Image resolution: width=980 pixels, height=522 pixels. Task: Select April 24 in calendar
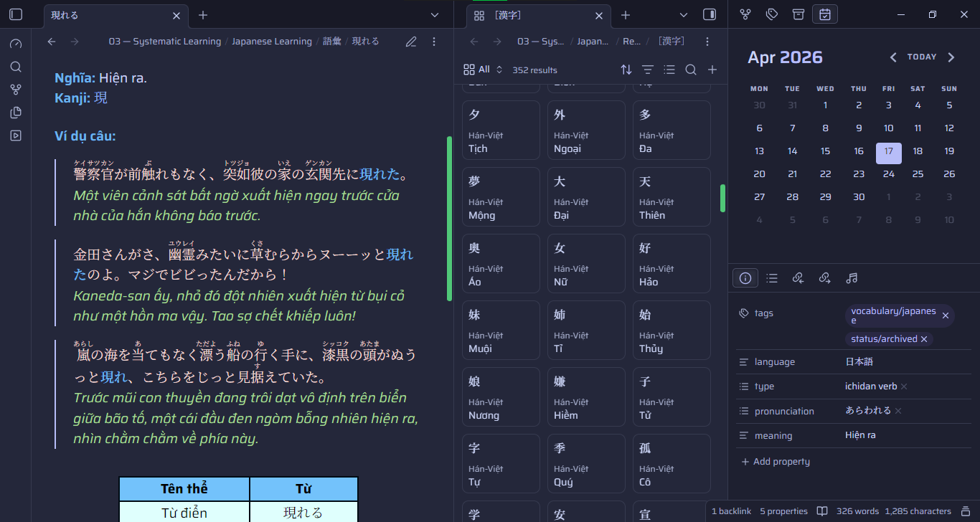click(x=888, y=174)
